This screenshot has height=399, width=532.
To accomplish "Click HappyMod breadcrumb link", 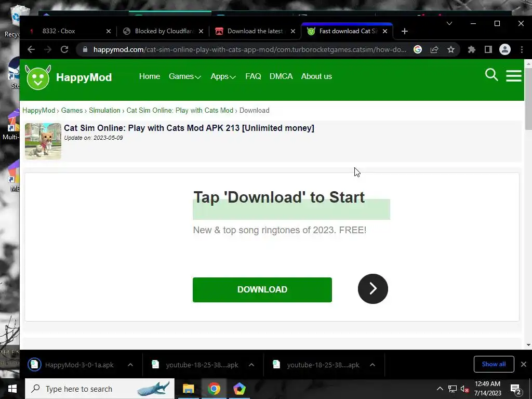I will 38,111.
